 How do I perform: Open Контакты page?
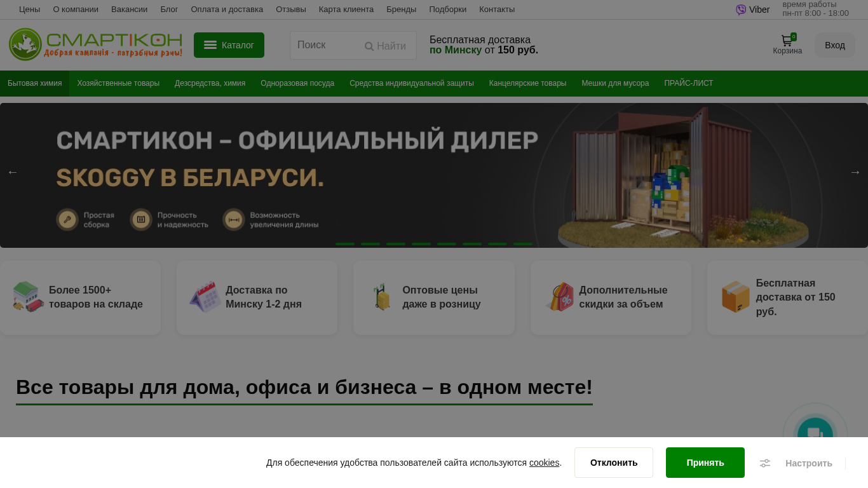click(x=497, y=10)
